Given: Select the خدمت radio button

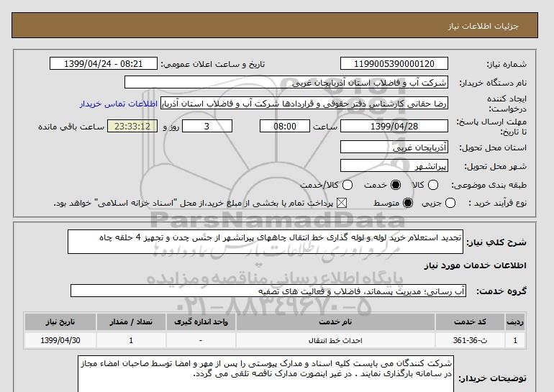Looking at the screenshot, I should 396,185.
